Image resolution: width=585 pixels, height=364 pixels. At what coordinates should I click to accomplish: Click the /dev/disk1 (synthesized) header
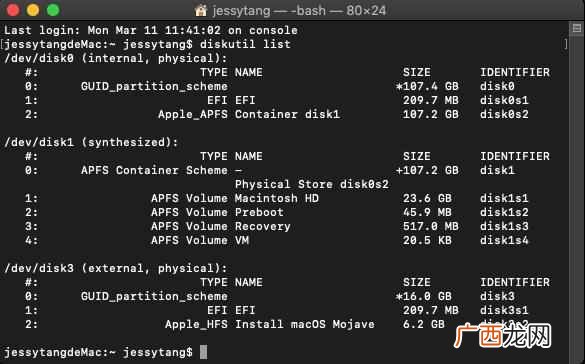click(x=91, y=142)
